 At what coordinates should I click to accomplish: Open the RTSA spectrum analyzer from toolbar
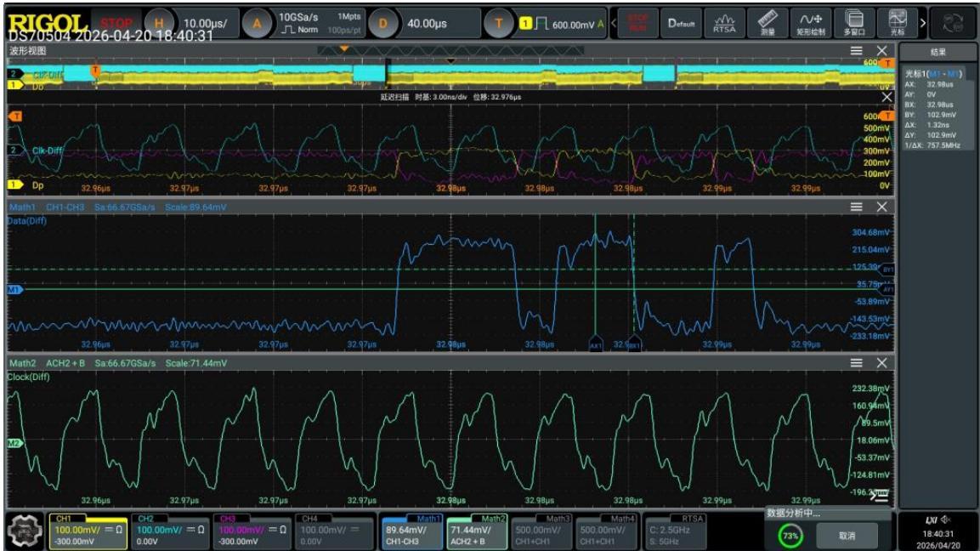pos(724,23)
